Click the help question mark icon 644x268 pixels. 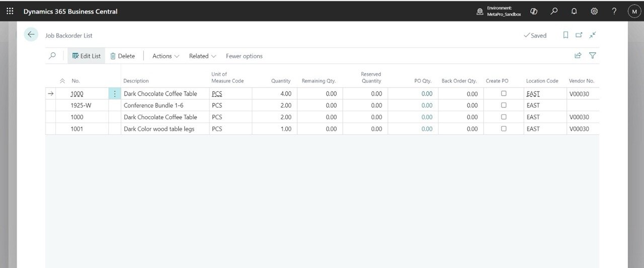[x=614, y=11]
